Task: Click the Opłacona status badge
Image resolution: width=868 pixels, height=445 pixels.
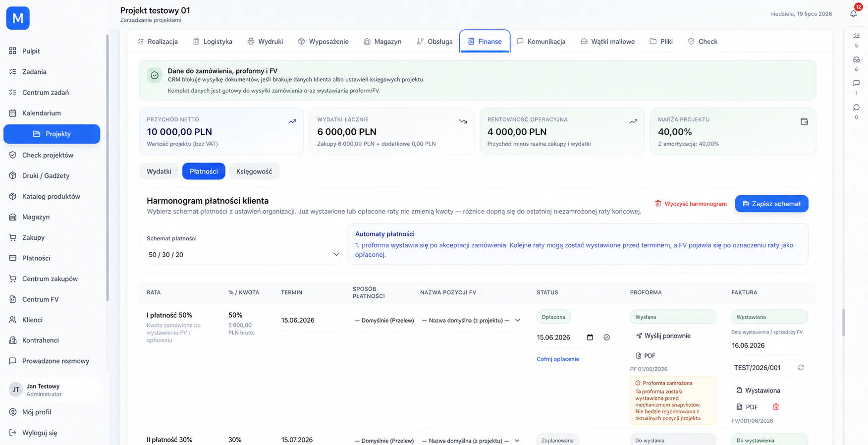Action: click(x=553, y=317)
